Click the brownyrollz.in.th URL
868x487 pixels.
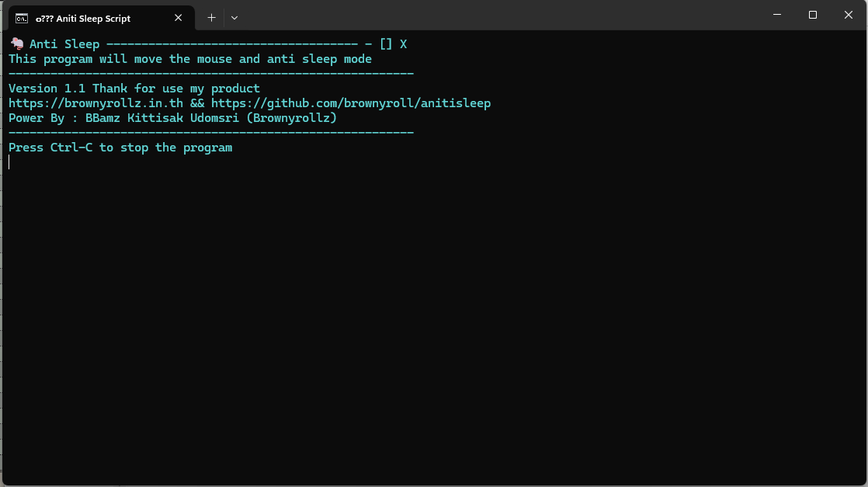(96, 103)
